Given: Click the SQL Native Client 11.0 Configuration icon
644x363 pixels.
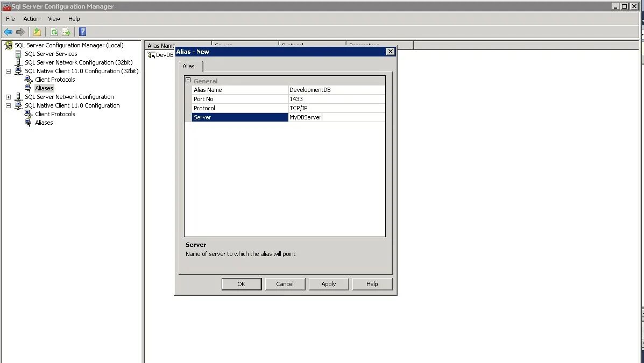Looking at the screenshot, I should coord(18,105).
